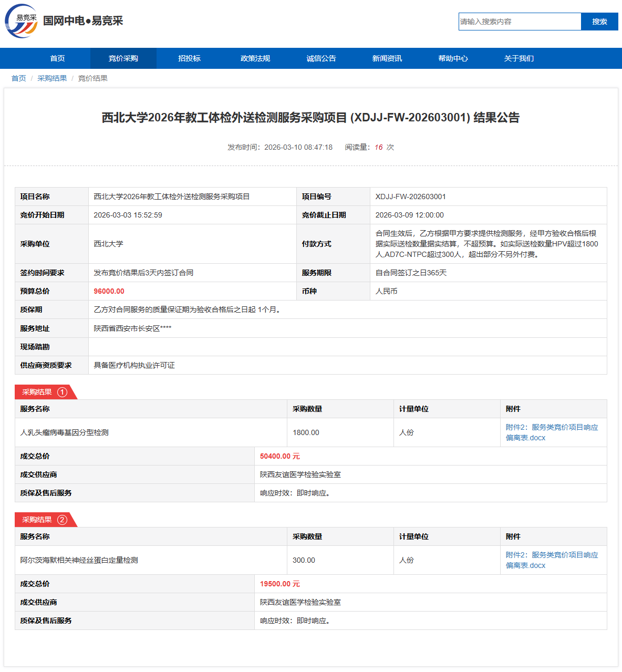Viewport: 622px width, 672px height.
Task: Open the 政策法规 menu item
Action: click(x=255, y=58)
